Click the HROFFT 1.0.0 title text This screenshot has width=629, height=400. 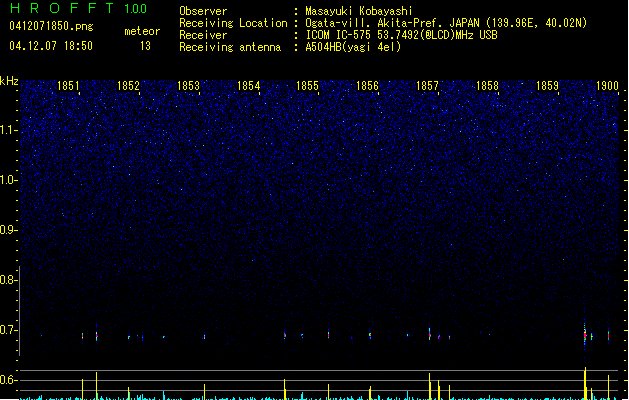[79, 8]
